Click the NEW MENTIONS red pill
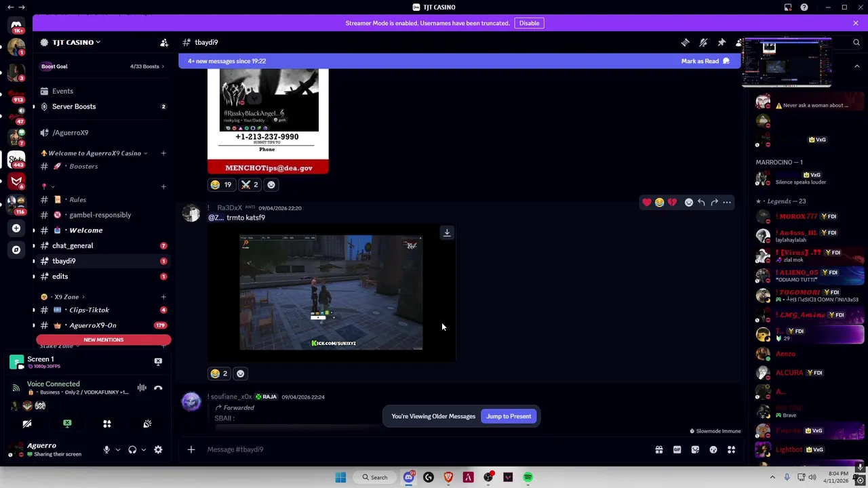Image resolution: width=868 pixels, height=488 pixels. (x=104, y=340)
